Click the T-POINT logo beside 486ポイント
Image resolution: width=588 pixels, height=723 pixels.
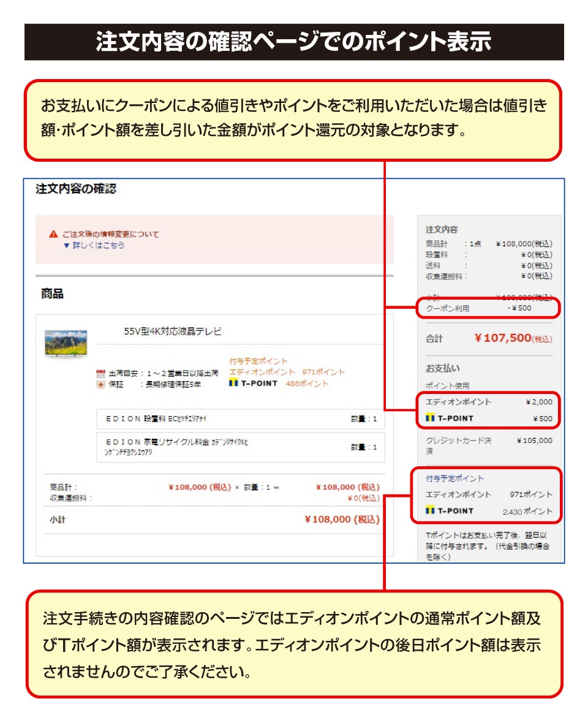[254, 383]
